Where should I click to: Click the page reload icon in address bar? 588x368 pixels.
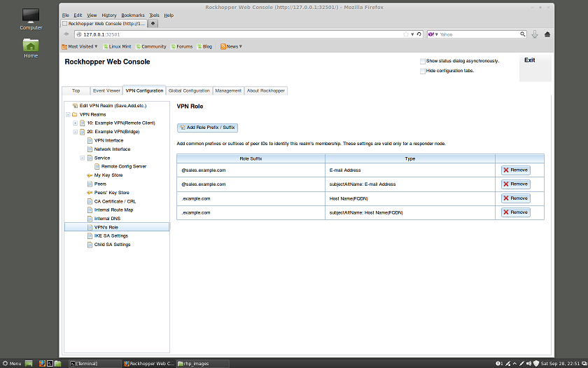(x=419, y=34)
